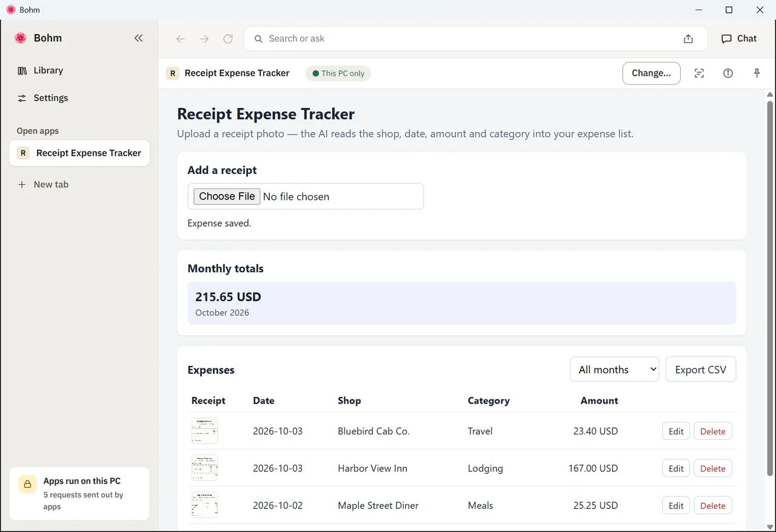Click the Bohm flower logo in sidebar

point(21,38)
